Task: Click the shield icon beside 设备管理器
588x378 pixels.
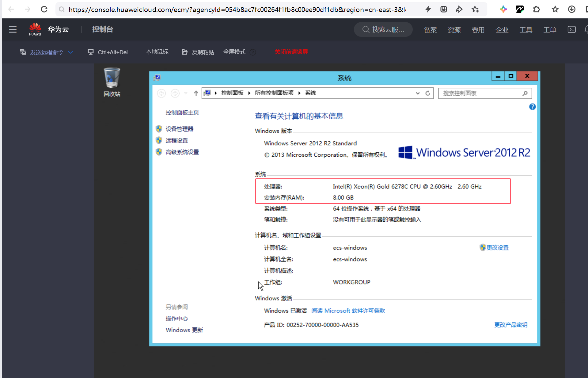Action: tap(159, 128)
